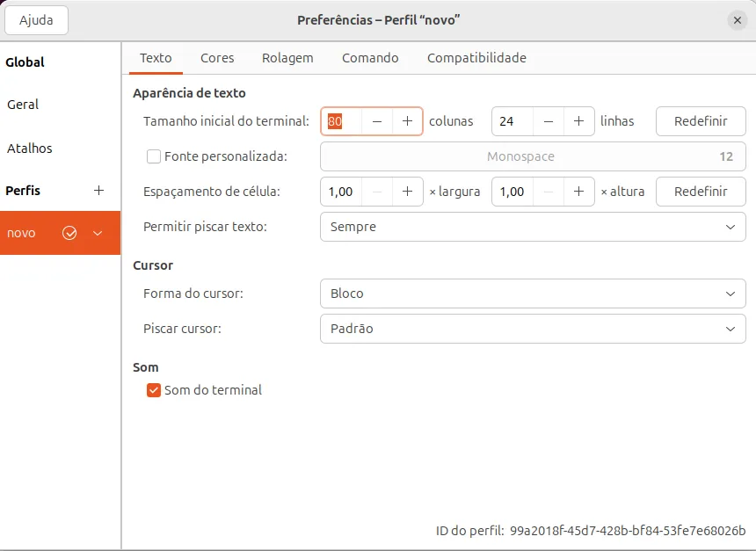This screenshot has height=551, width=756.
Task: Open the Piscar cursor dropdown
Action: tap(532, 329)
